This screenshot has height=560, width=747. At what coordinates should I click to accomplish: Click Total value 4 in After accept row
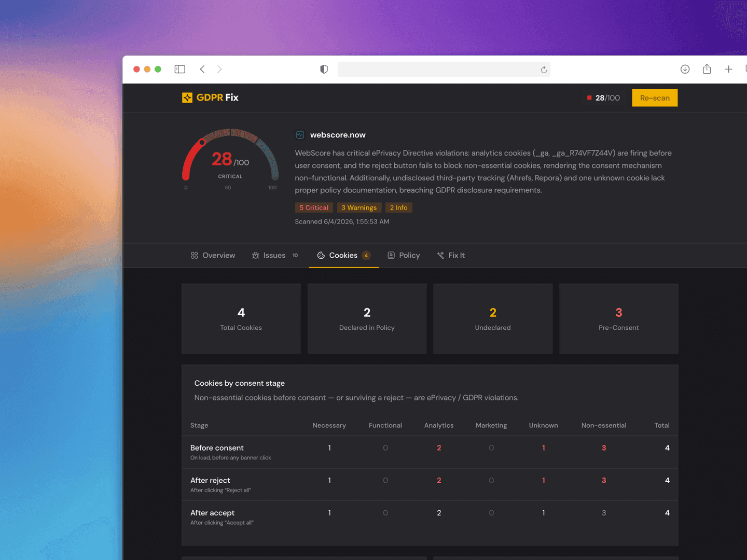pos(667,513)
